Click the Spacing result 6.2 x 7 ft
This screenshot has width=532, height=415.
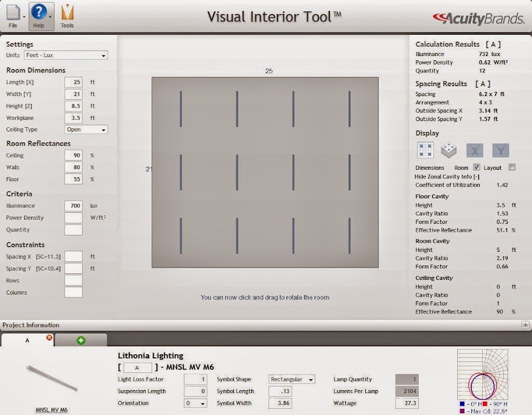tap(492, 94)
